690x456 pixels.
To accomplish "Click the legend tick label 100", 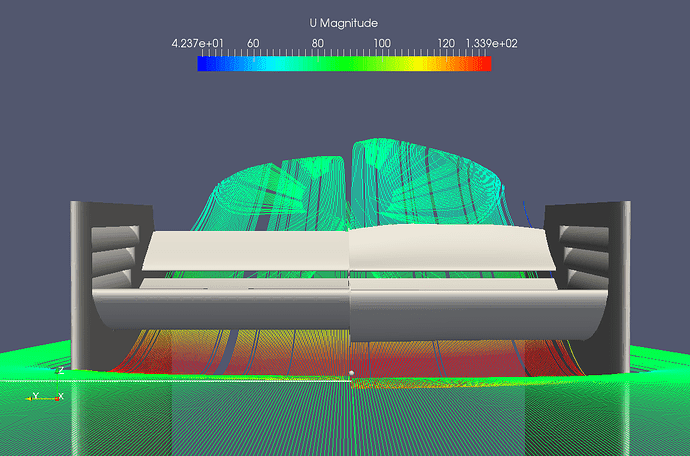I will coord(382,44).
